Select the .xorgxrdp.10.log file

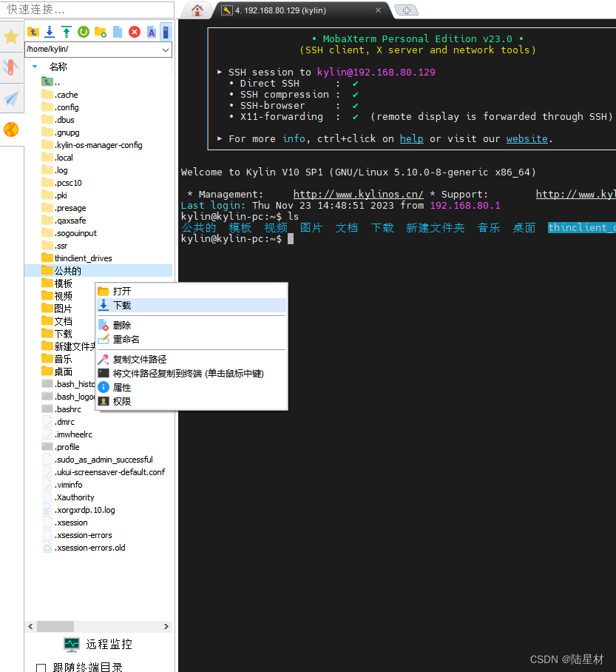click(x=78, y=510)
